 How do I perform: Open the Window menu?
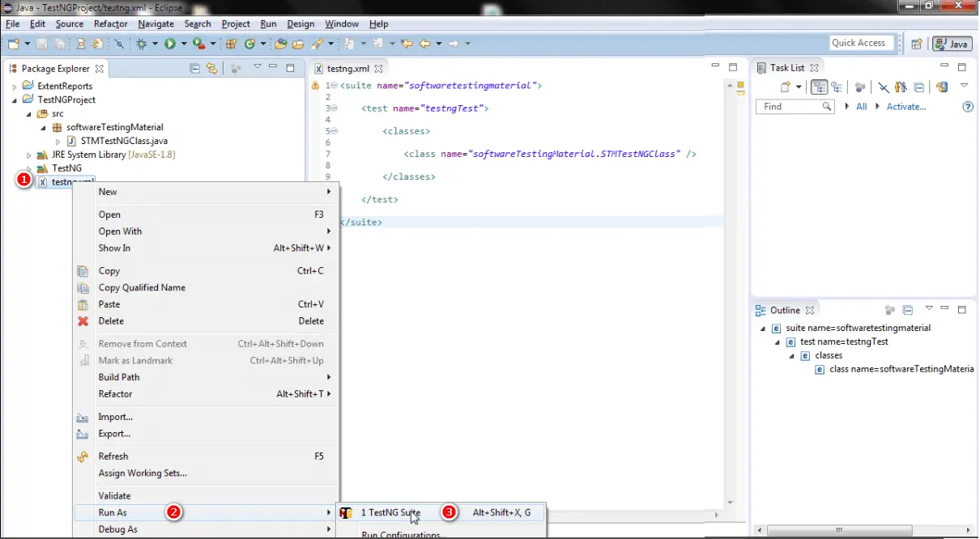pyautogui.click(x=342, y=23)
